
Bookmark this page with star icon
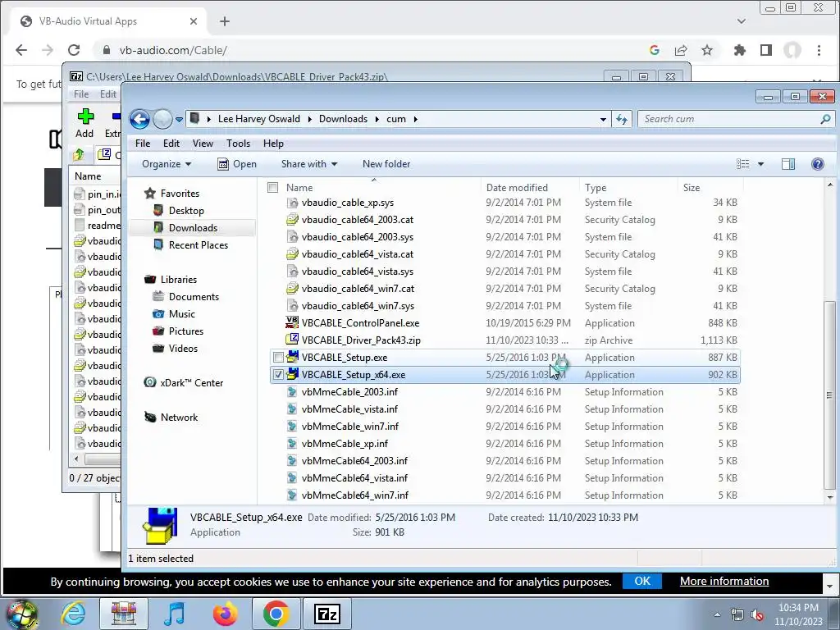pyautogui.click(x=707, y=50)
